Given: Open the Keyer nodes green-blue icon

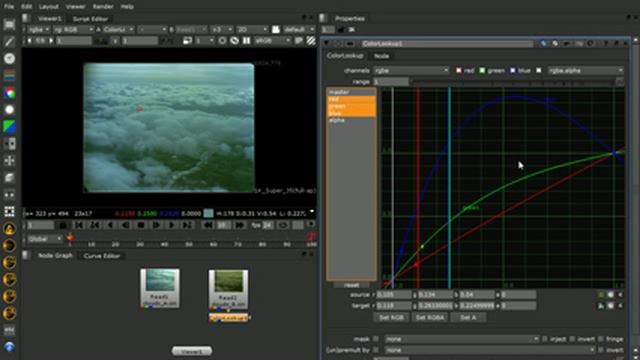Looking at the screenshot, I should pos(9,127).
